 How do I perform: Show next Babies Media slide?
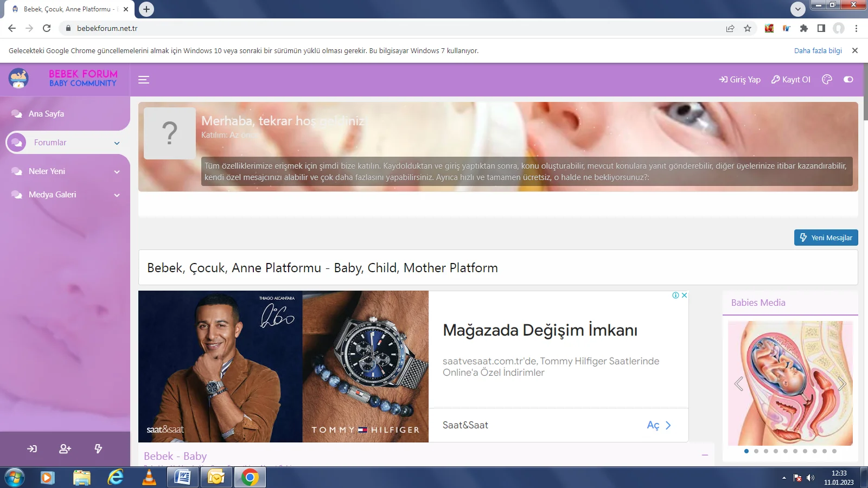pos(842,384)
